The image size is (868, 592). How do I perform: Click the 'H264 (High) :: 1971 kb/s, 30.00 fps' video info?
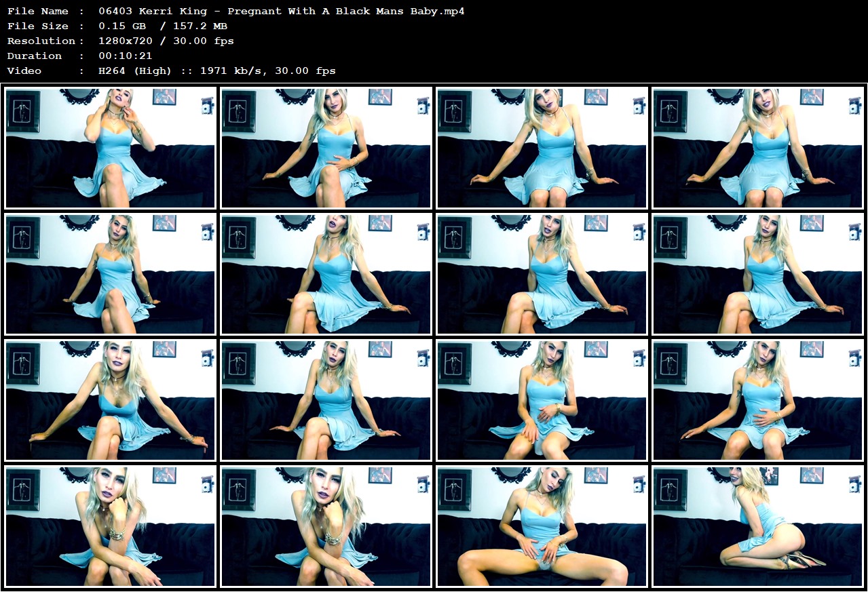point(217,71)
